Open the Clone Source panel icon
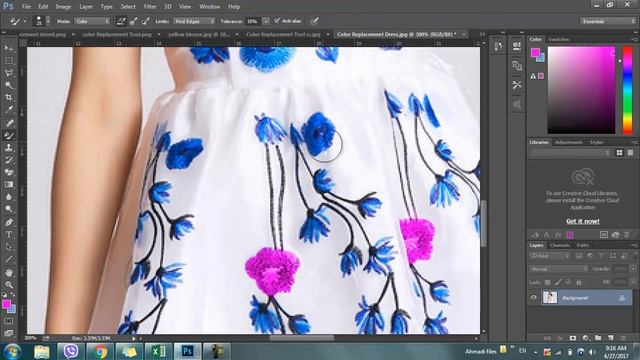 (517, 65)
